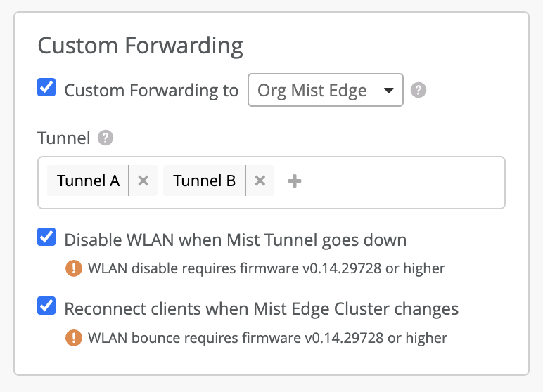Screen dimensions: 543x392
Task: Open the Org Mist Edge dropdown
Action: [x=325, y=90]
